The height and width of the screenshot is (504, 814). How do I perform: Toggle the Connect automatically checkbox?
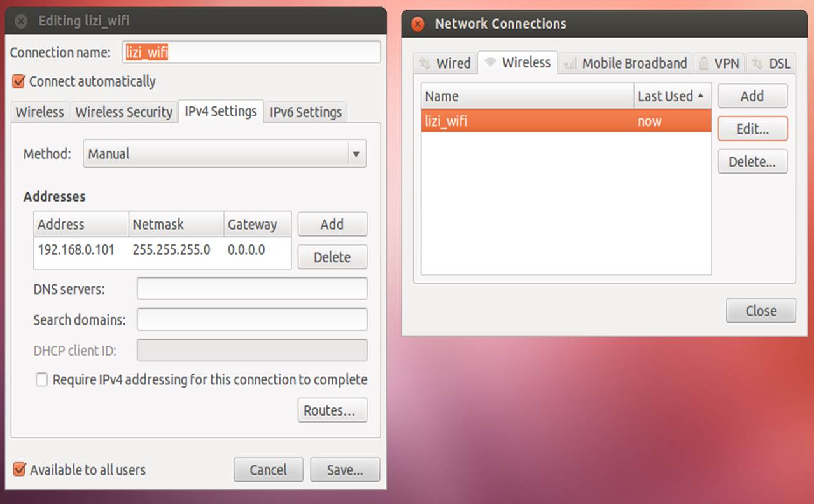19,81
